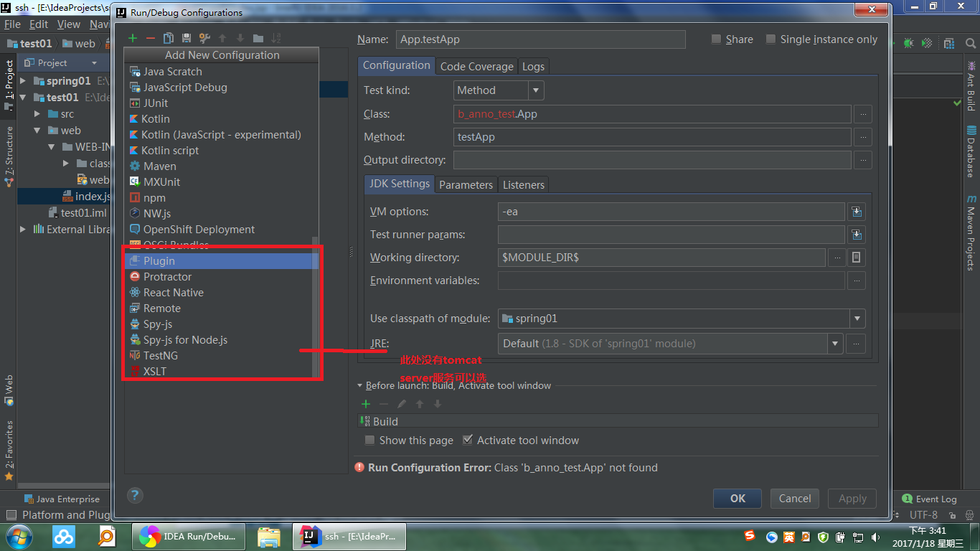Image resolution: width=980 pixels, height=551 pixels.
Task: Expand the src folder in Project tree
Action: pyautogui.click(x=38, y=114)
